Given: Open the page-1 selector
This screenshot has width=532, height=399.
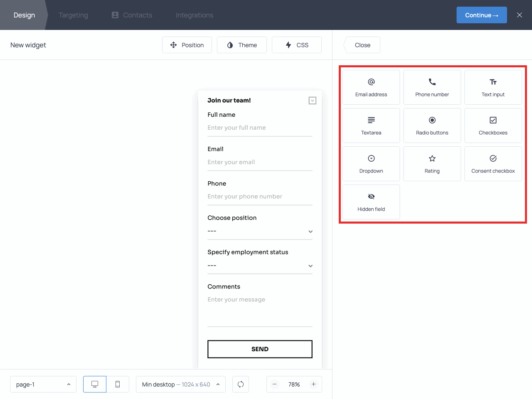Looking at the screenshot, I should tap(43, 384).
